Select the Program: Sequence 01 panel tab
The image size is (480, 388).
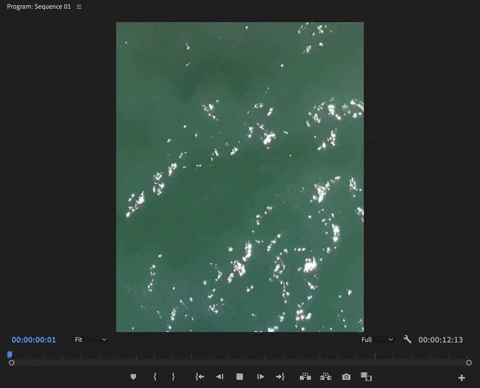[x=39, y=7]
